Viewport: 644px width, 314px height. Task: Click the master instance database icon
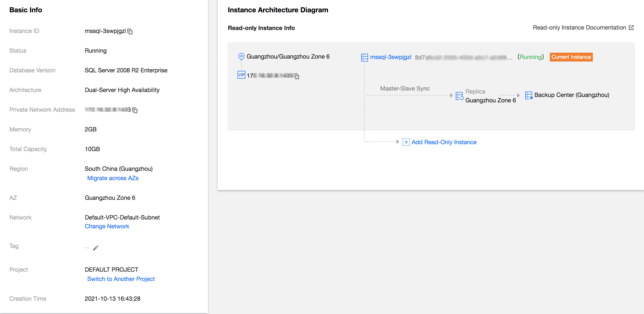coord(364,57)
